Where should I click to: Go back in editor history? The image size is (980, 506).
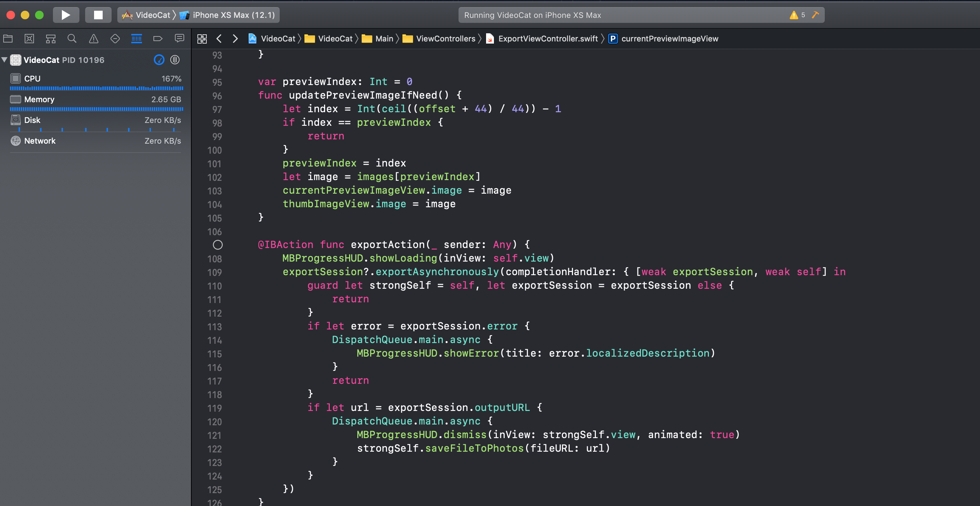pos(219,38)
